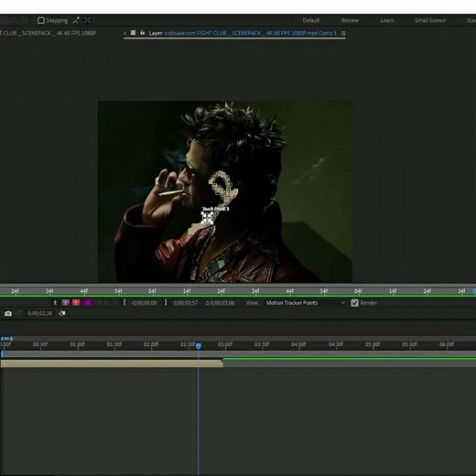Click the red icon in the Layer panel bar
The height and width of the screenshot is (476, 476).
pyautogui.click(x=76, y=302)
